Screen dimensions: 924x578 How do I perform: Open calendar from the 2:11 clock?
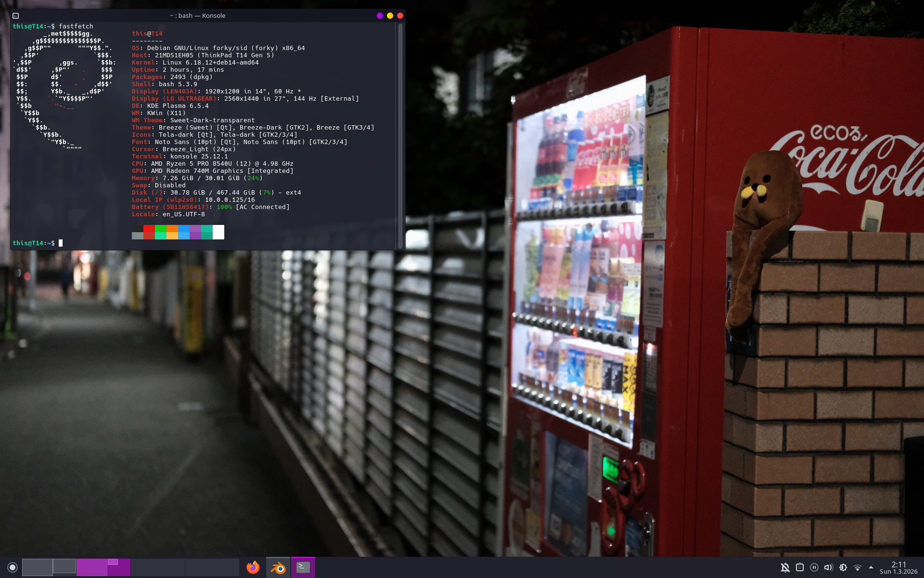click(x=898, y=567)
